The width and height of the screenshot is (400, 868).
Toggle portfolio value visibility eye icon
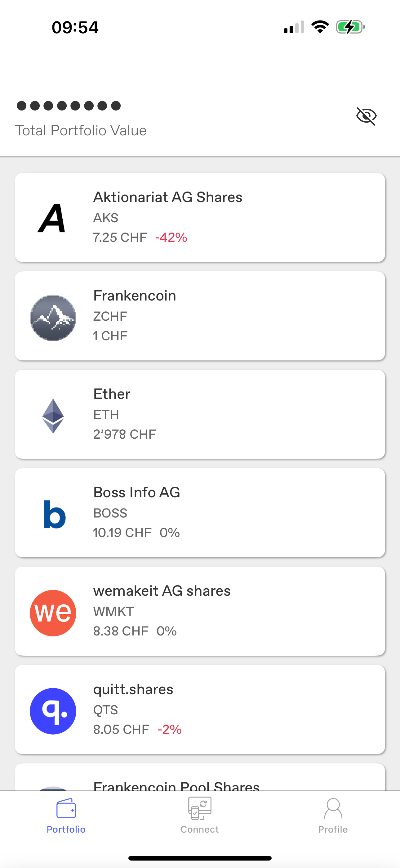pyautogui.click(x=366, y=116)
